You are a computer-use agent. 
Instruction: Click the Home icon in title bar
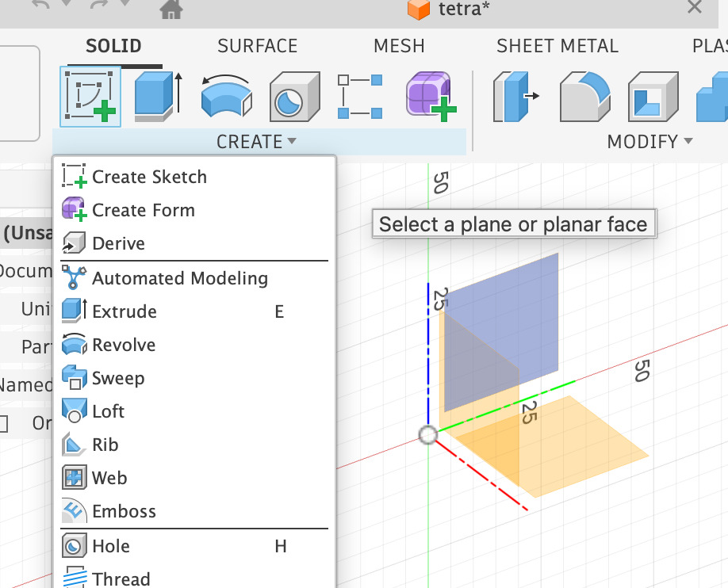[x=171, y=10]
